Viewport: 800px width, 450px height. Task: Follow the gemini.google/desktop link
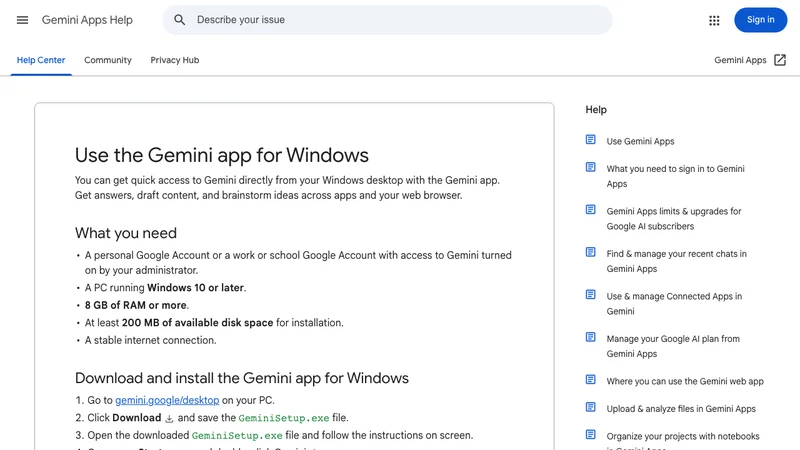(167, 401)
